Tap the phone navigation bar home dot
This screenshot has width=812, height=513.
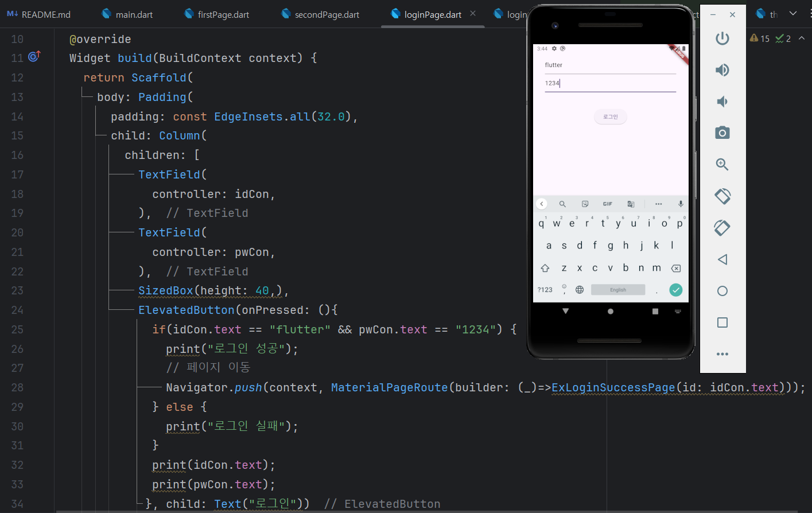(x=611, y=311)
